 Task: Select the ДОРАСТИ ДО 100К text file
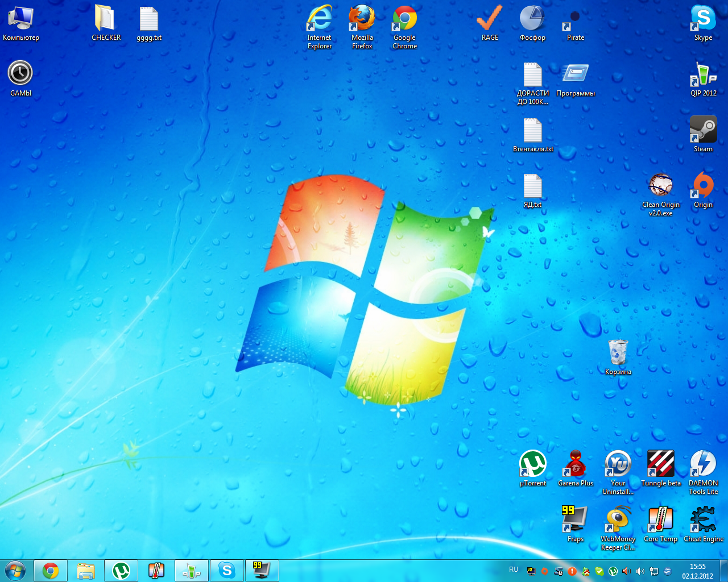point(533,83)
